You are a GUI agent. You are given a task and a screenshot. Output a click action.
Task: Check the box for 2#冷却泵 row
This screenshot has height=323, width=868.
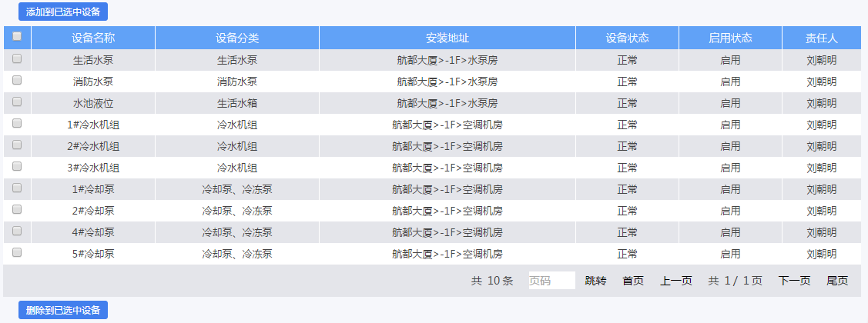[17, 209]
